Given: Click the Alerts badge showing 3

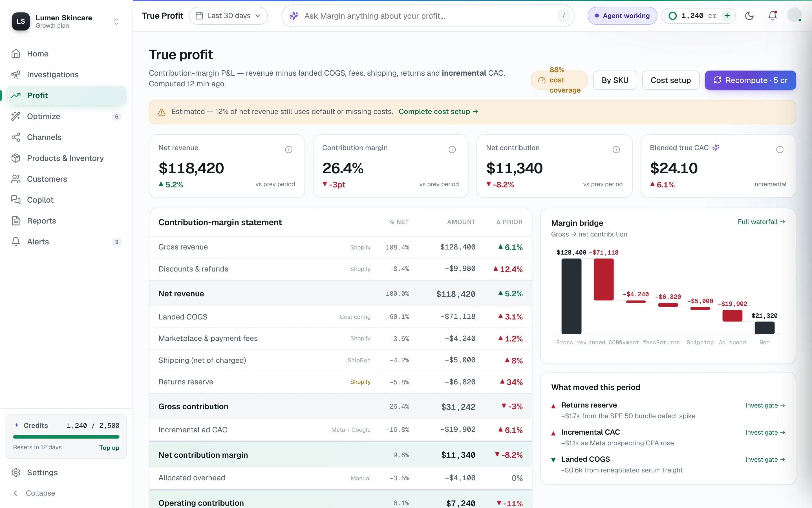Looking at the screenshot, I should coord(116,242).
